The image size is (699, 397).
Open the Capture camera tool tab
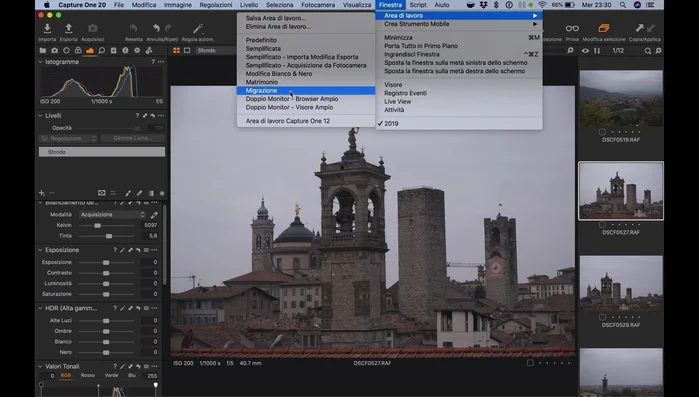pyautogui.click(x=54, y=50)
